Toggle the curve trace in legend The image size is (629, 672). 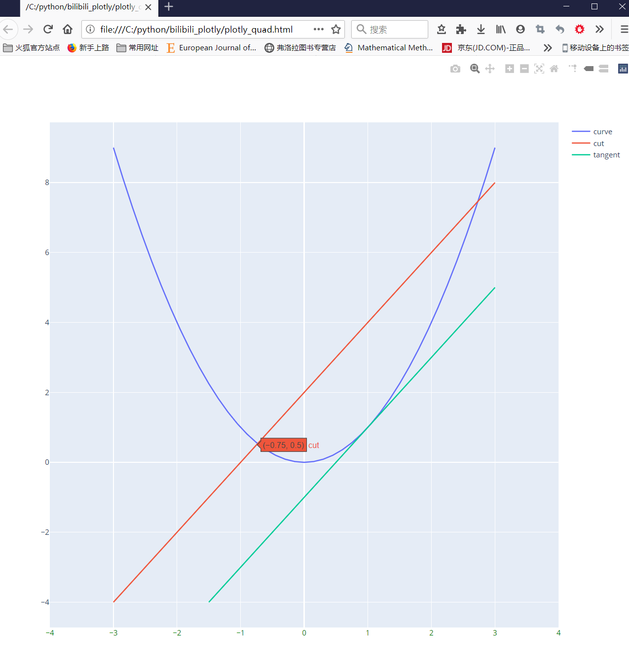coord(592,132)
